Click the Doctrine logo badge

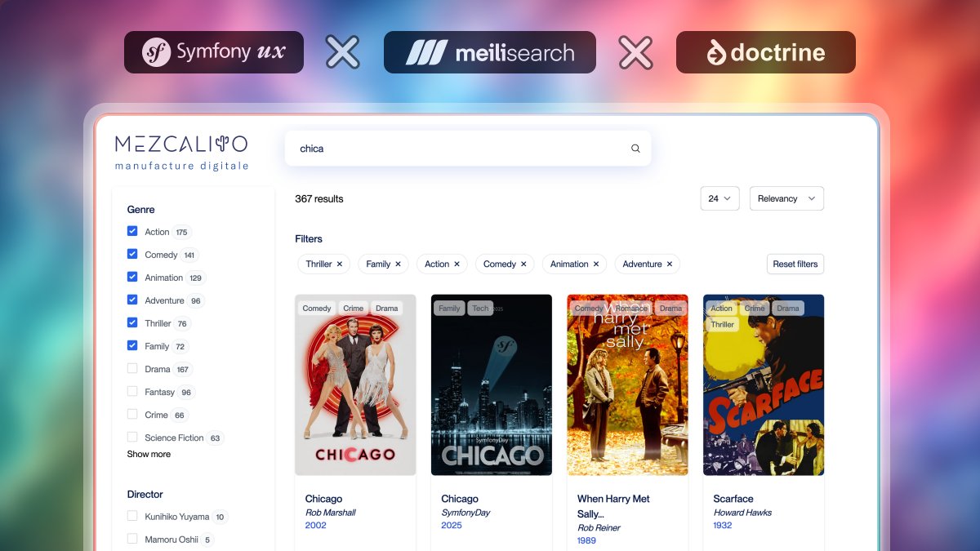coord(766,52)
